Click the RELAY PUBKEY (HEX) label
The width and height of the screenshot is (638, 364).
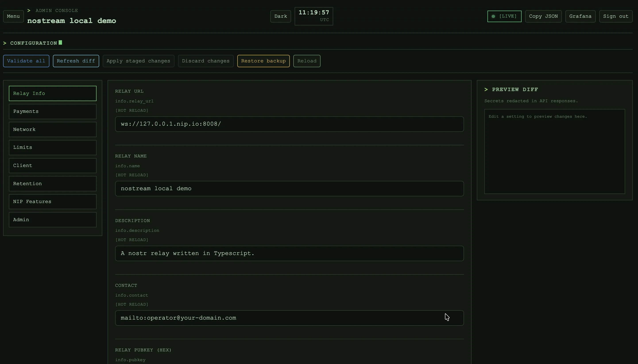143,350
